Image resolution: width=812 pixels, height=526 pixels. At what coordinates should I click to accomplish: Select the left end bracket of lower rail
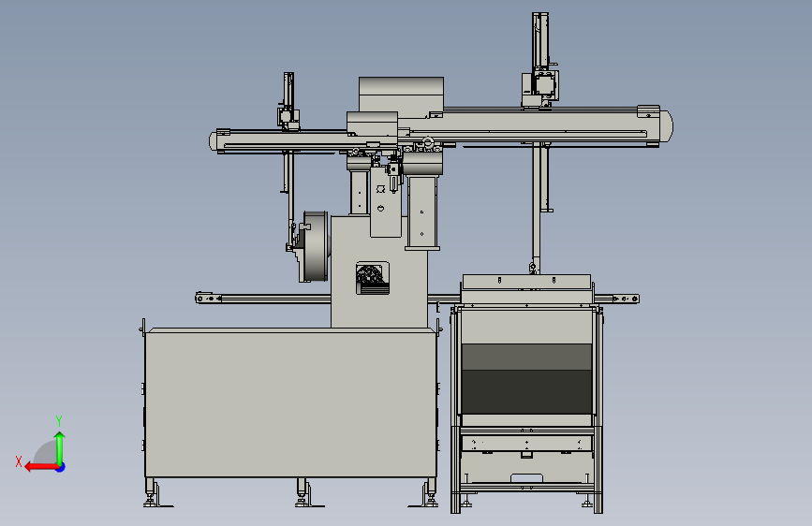coord(208,299)
